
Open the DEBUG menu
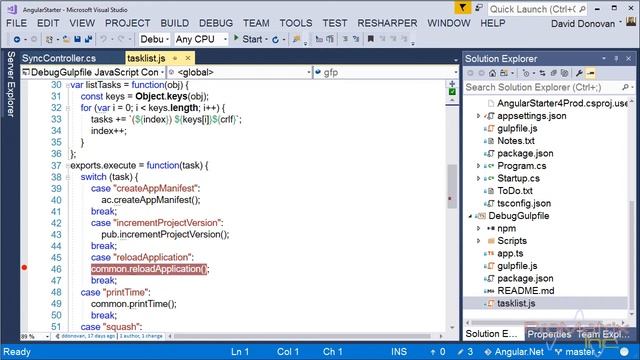pos(216,23)
